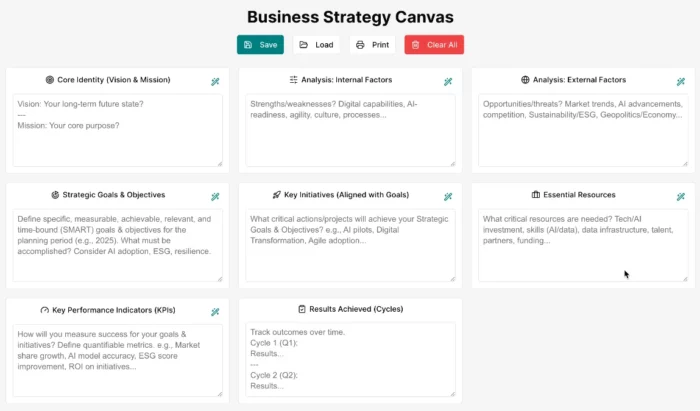Click the magic wand icon for Key Initiatives
700x411 pixels.
[x=448, y=197]
